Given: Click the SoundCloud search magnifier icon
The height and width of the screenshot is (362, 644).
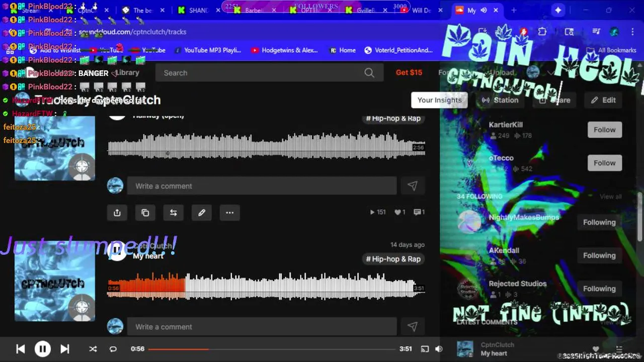Looking at the screenshot, I should click(x=369, y=73).
